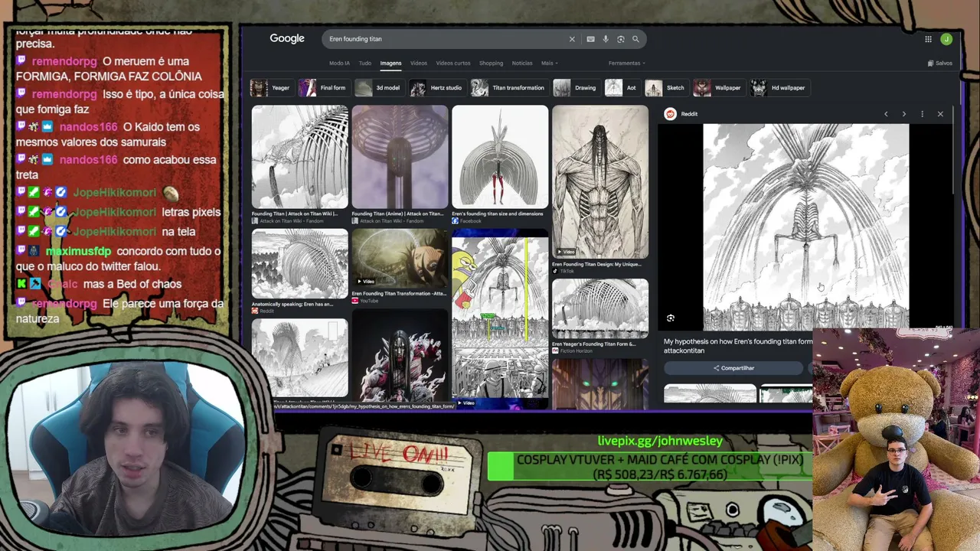Switch to the Shopping tab
The width and height of the screenshot is (980, 551).
[491, 64]
